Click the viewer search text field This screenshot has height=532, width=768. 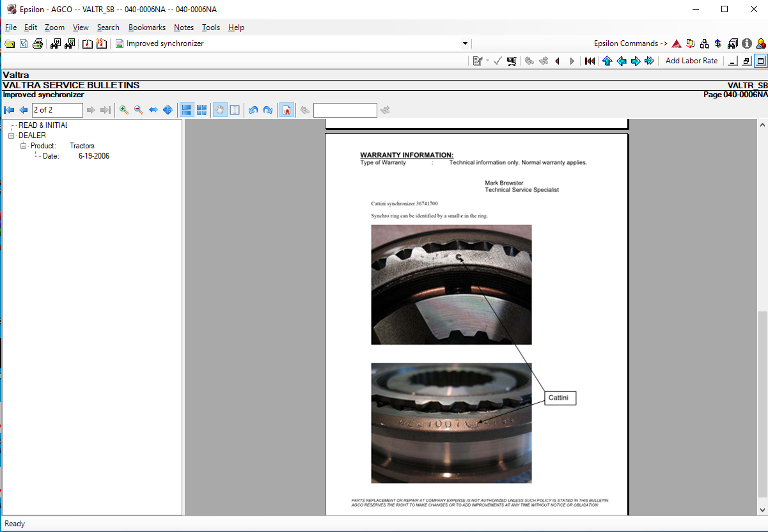pos(345,110)
